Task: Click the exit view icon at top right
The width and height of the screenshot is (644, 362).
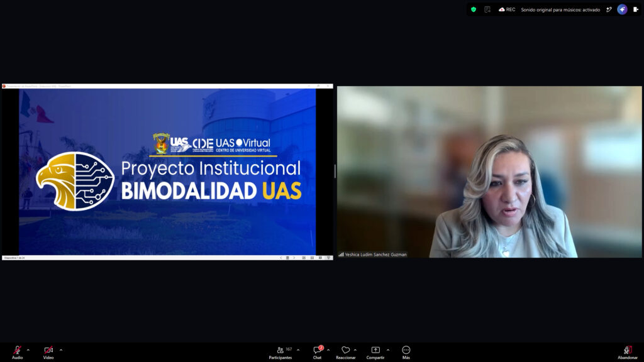Action: [x=636, y=9]
